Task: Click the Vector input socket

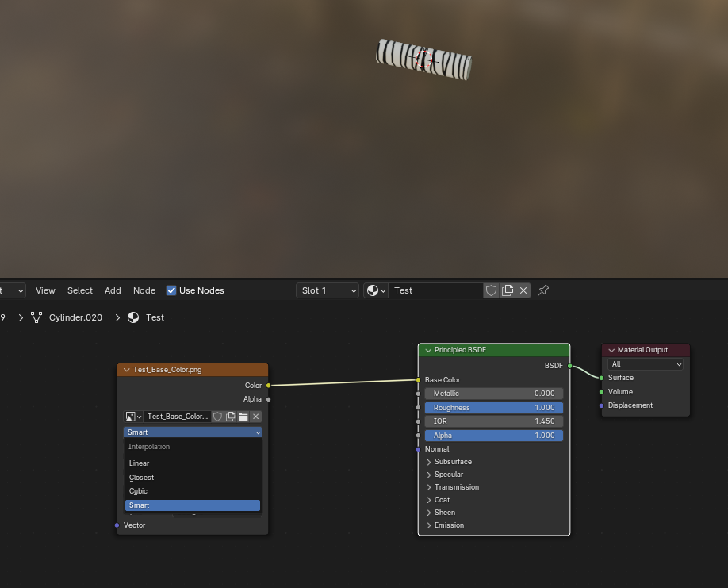Action: click(x=117, y=525)
